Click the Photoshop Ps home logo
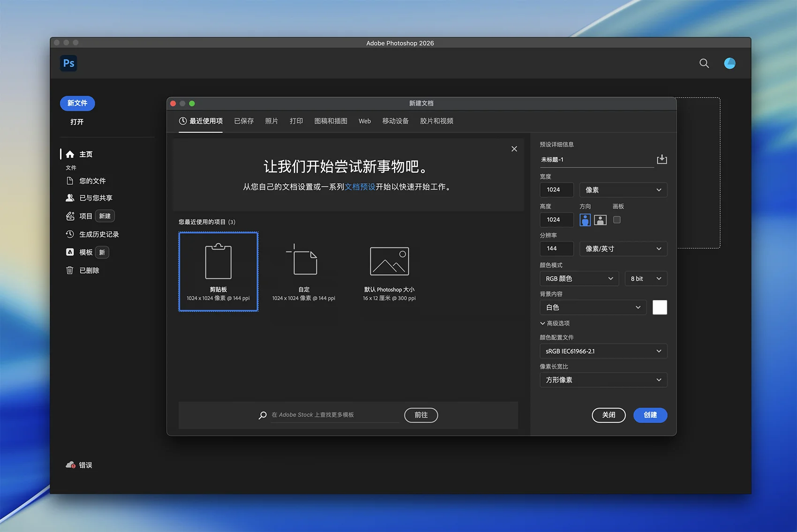The width and height of the screenshot is (797, 532). point(68,63)
